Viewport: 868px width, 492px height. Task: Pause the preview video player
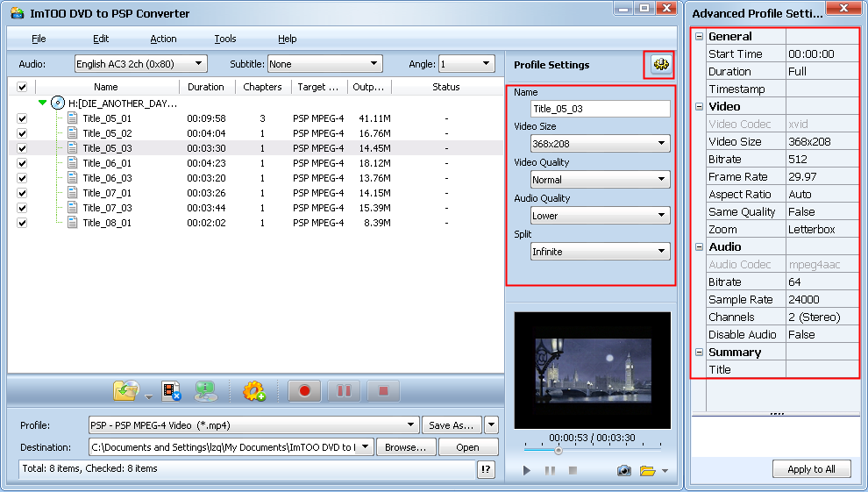tap(550, 470)
